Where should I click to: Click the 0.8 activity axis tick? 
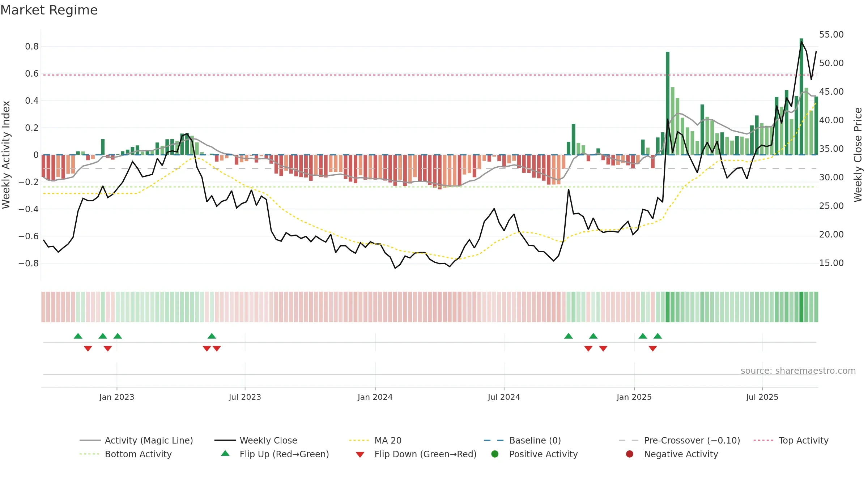pos(32,46)
